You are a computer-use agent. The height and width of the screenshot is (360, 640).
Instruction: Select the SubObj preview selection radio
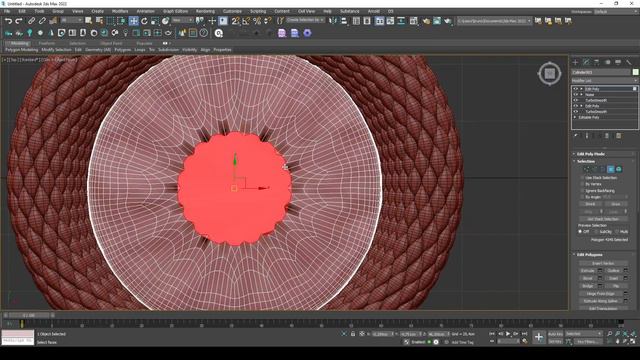tap(596, 231)
